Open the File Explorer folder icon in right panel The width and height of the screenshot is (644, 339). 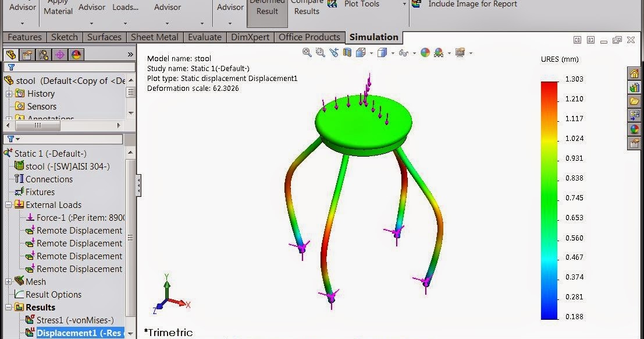tap(634, 101)
